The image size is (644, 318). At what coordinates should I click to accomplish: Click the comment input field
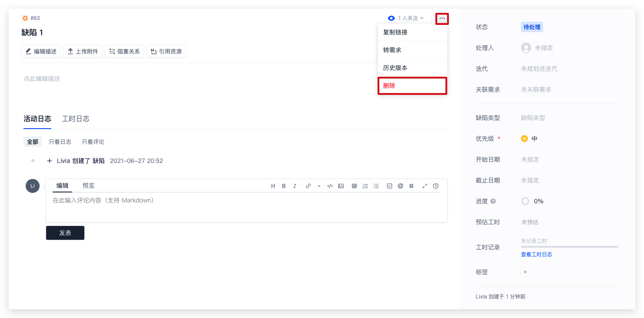point(247,207)
